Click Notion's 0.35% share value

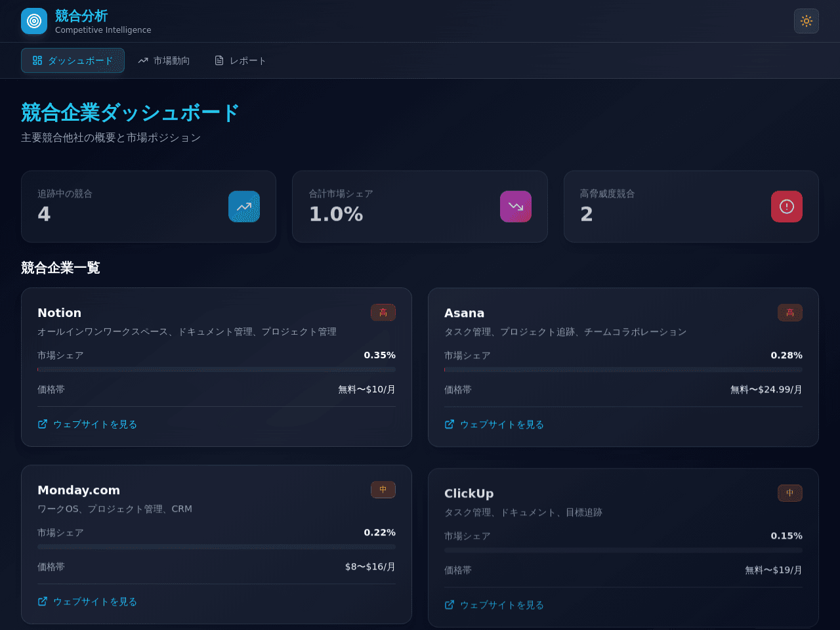(380, 355)
